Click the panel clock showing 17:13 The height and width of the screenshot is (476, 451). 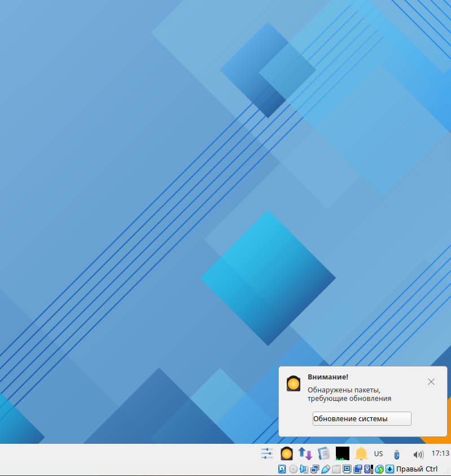[440, 453]
